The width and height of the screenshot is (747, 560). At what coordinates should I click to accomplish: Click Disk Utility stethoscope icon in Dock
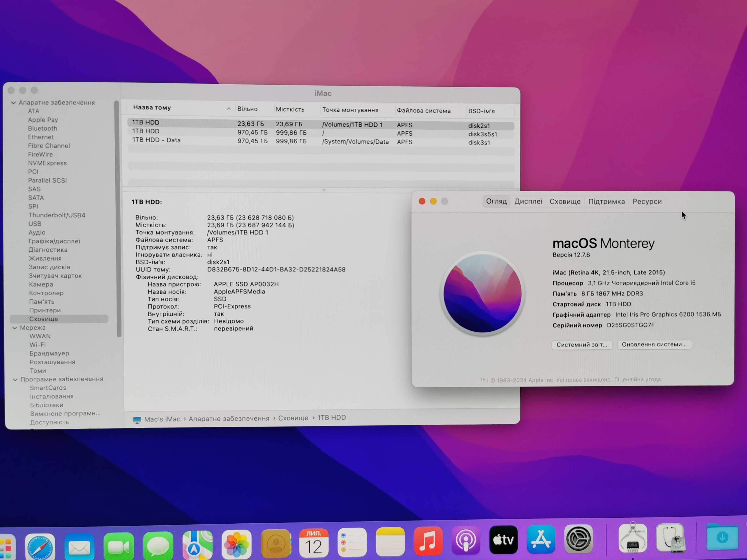(x=670, y=538)
